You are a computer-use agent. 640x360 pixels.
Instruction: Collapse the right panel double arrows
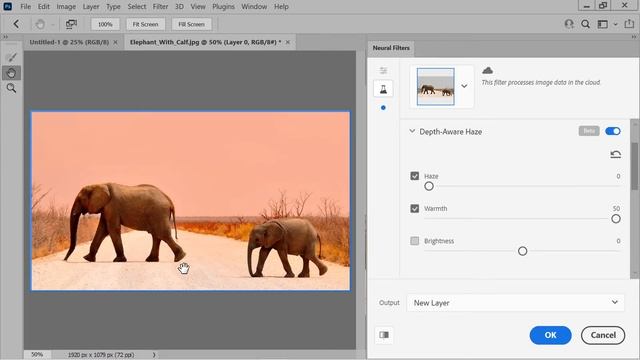(634, 37)
